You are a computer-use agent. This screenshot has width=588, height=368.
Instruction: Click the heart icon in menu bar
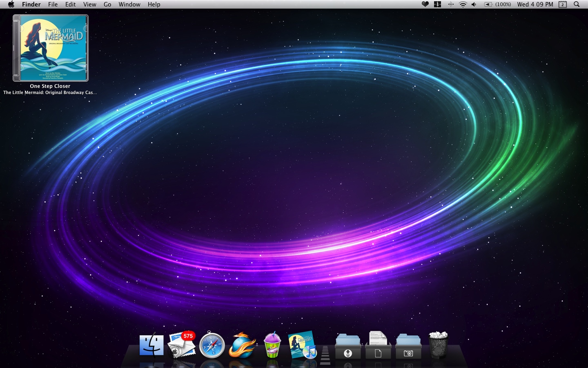click(425, 4)
